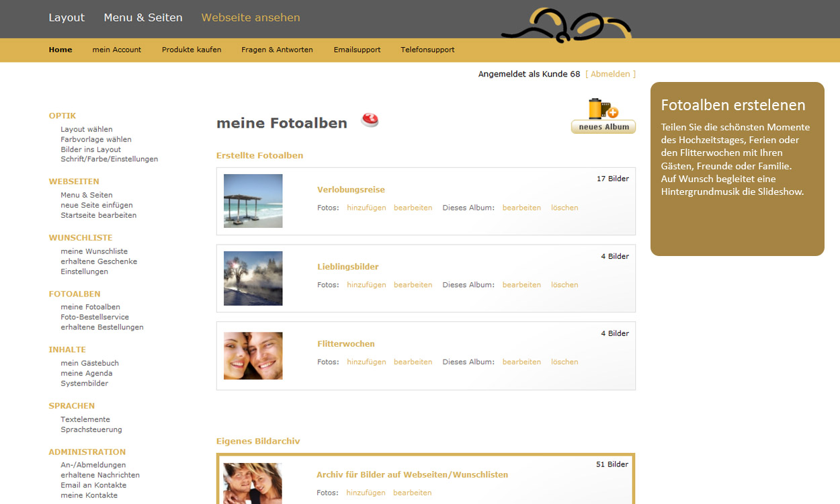Go to Telefonsupport in the menu
Image resolution: width=840 pixels, height=504 pixels.
(x=427, y=50)
